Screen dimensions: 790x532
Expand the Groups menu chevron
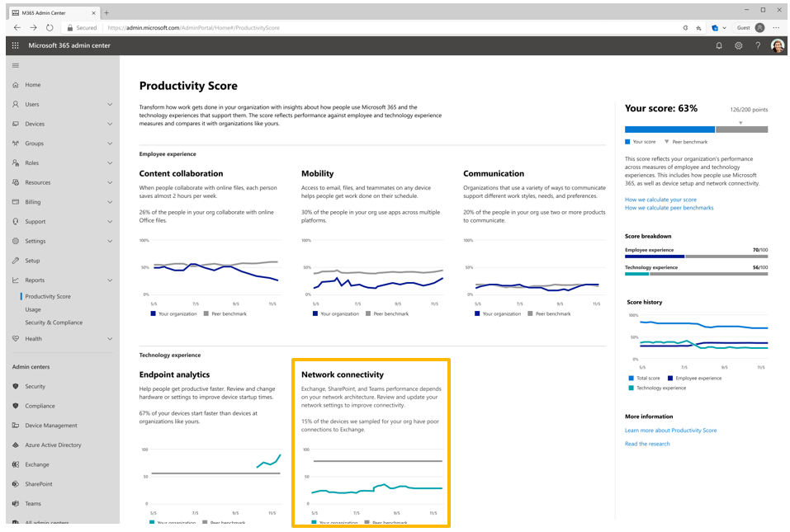click(x=110, y=144)
